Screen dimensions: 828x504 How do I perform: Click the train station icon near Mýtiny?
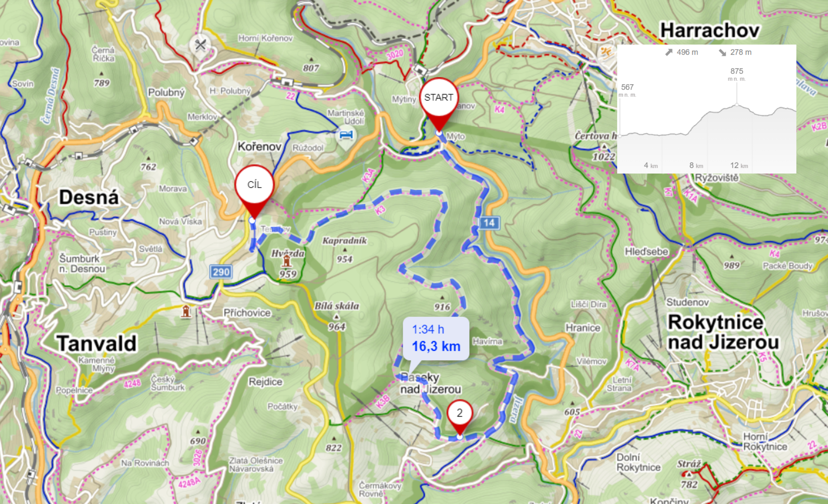(x=420, y=70)
